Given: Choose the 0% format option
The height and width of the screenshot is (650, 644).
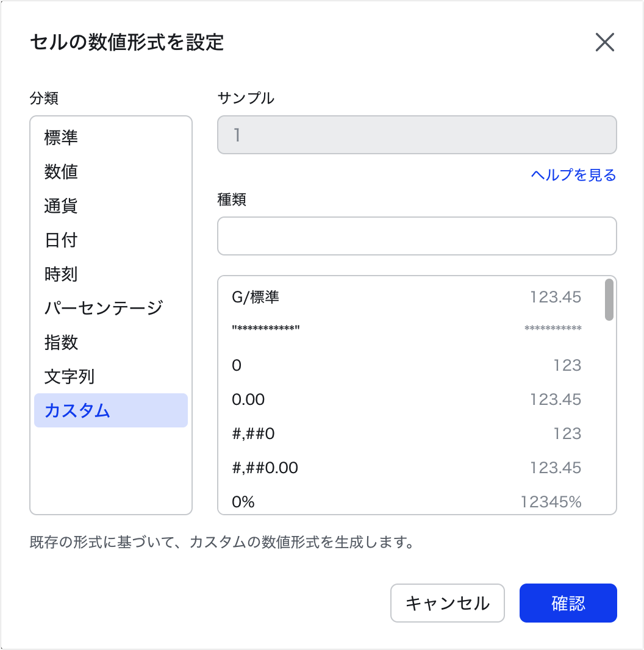Looking at the screenshot, I should 406,502.
